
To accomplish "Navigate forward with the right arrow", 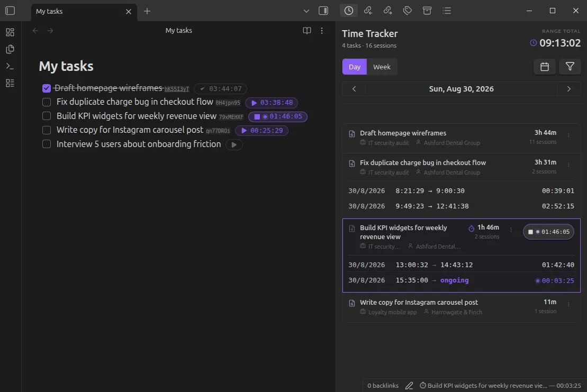I will coord(50,31).
